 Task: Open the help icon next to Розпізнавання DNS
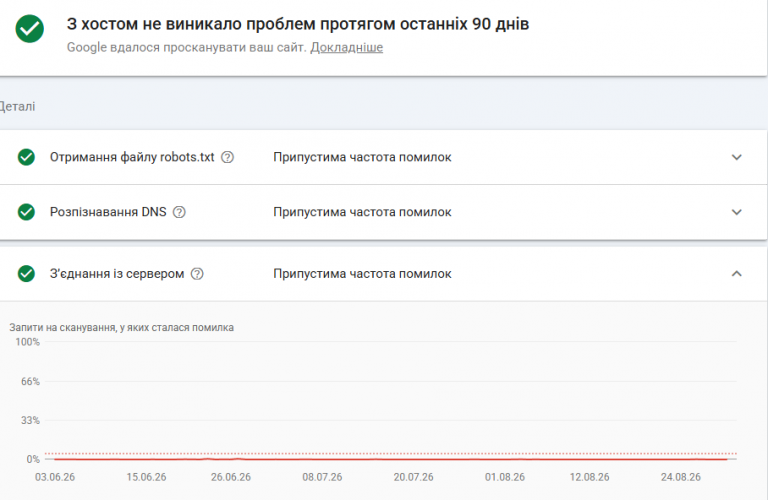click(179, 212)
